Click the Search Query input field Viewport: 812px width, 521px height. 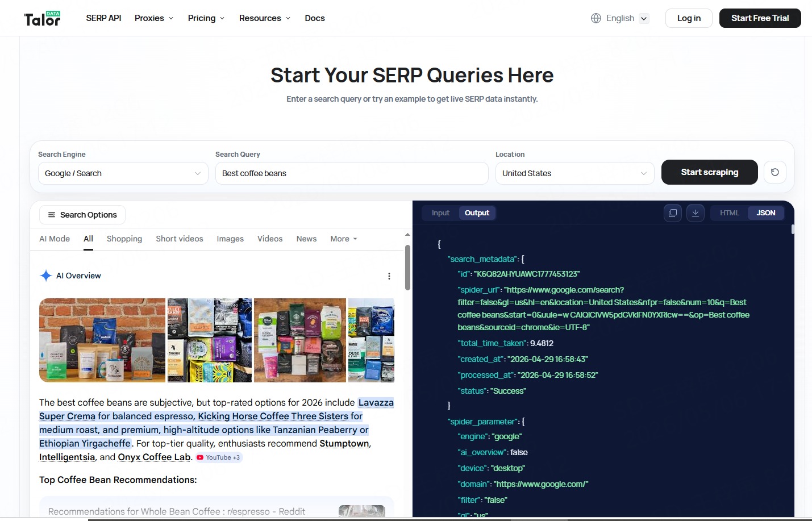(352, 173)
